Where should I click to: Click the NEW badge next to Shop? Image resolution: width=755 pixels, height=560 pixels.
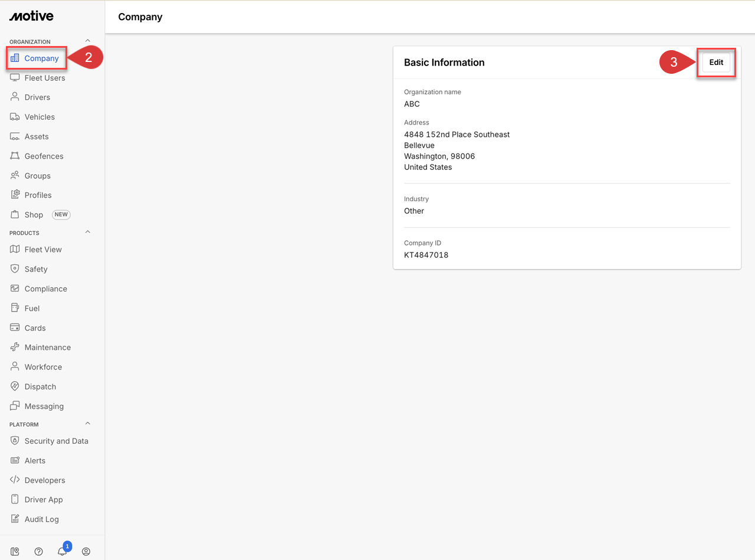(61, 214)
